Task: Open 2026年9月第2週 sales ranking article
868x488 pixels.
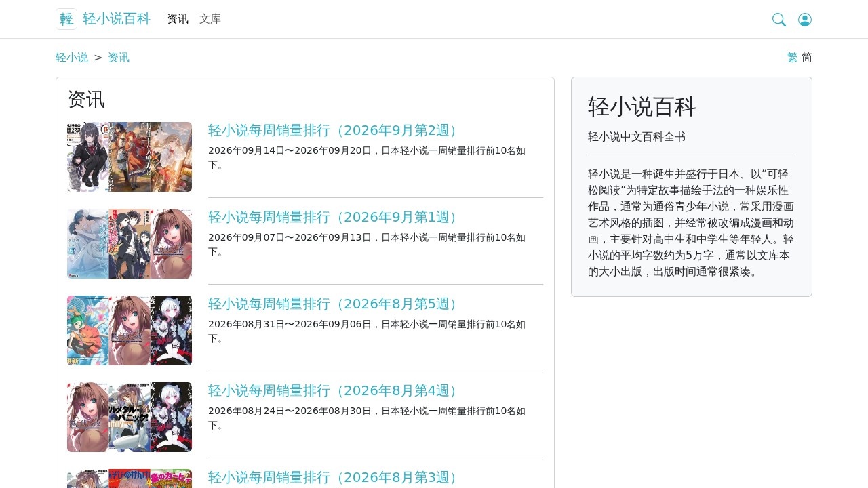Action: click(336, 131)
